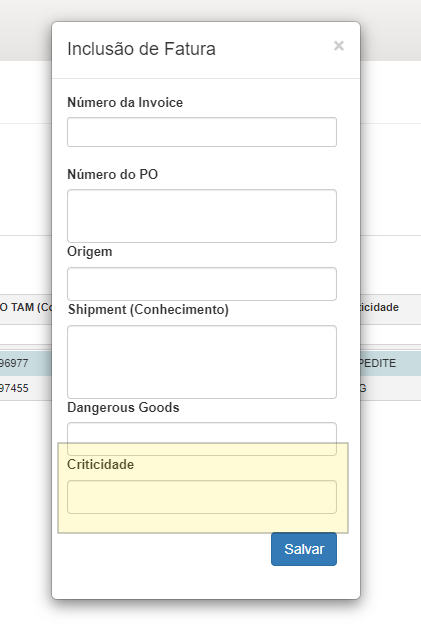This screenshot has height=631, width=421.
Task: Click the Origem label text
Action: tap(90, 252)
